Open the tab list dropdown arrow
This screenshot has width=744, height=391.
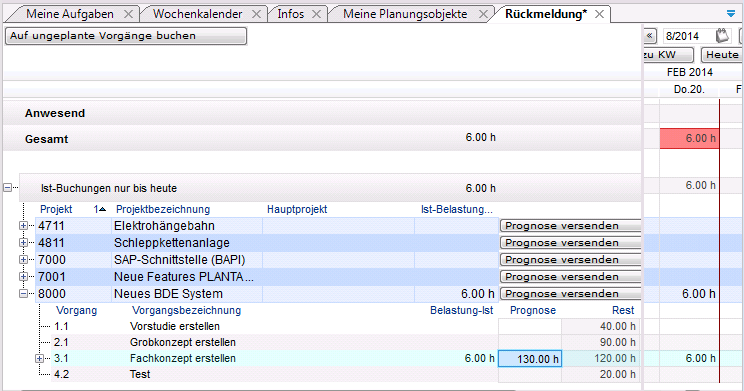pos(731,14)
